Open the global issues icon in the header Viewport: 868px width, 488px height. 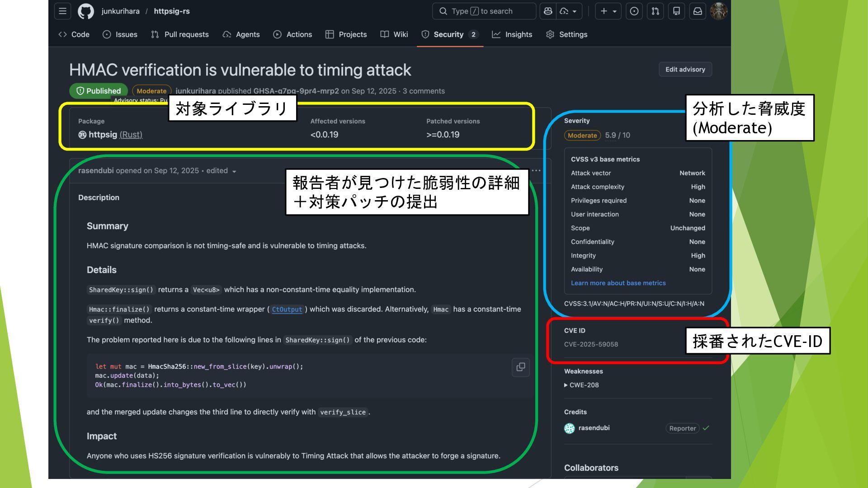tap(634, 11)
